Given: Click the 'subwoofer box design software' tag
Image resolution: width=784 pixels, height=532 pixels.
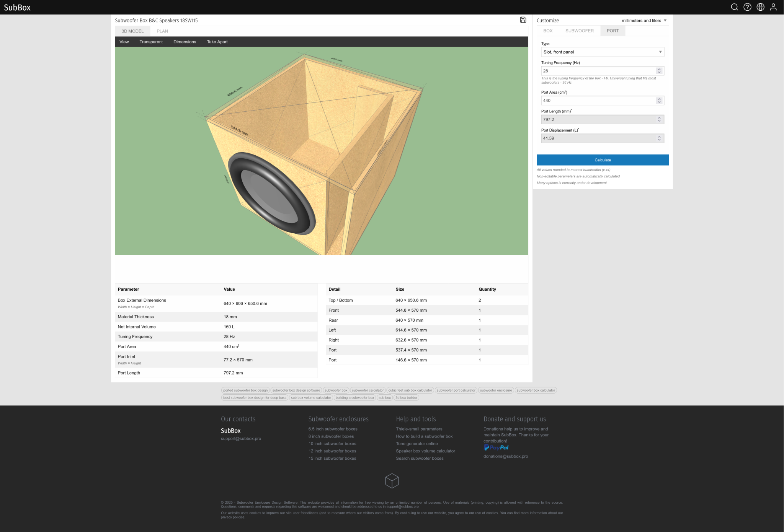Looking at the screenshot, I should point(296,390).
